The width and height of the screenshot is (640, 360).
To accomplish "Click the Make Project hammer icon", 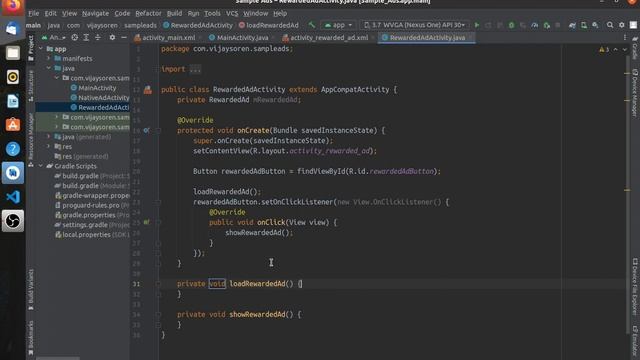I will [x=312, y=25].
